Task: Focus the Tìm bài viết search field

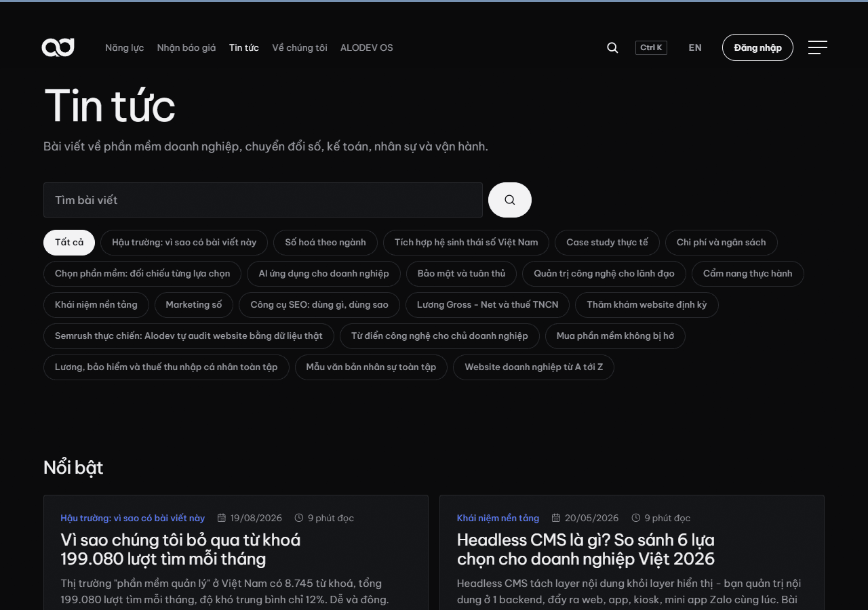Action: point(263,200)
